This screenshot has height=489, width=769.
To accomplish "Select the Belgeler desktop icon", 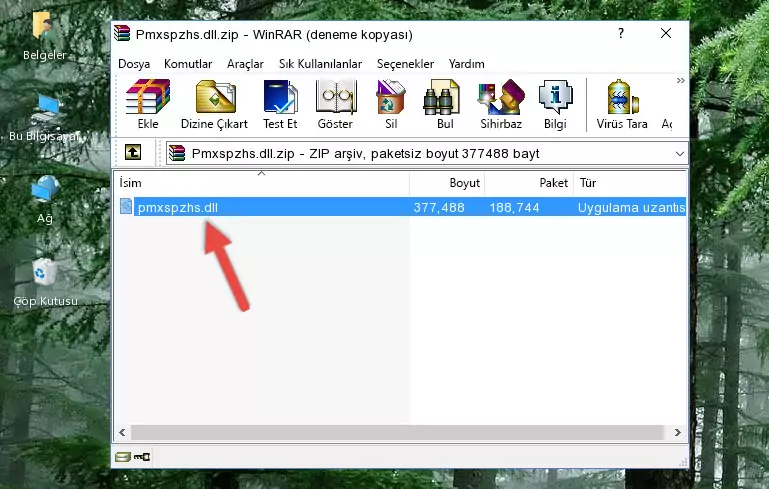I will click(x=44, y=36).
